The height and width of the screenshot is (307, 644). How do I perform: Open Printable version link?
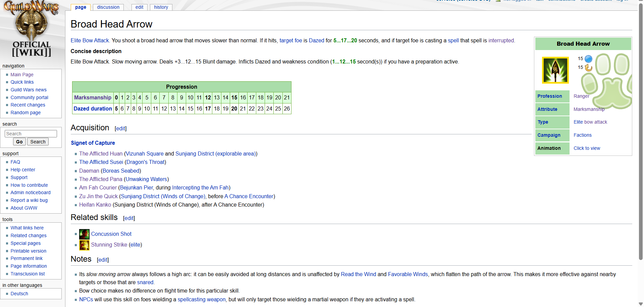pos(29,251)
